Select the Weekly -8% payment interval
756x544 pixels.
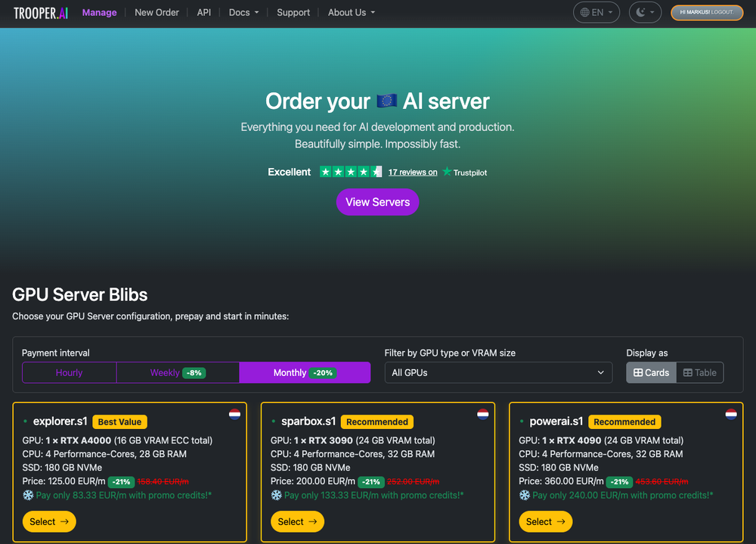pos(178,372)
